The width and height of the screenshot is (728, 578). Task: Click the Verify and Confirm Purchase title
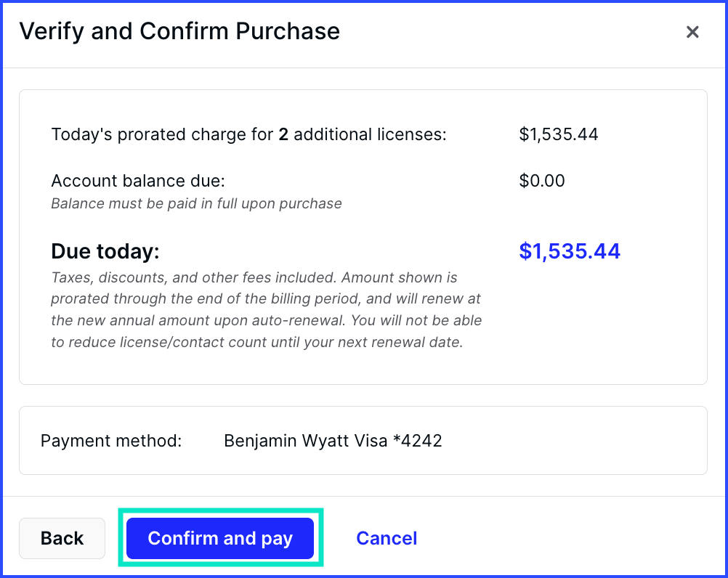click(179, 31)
